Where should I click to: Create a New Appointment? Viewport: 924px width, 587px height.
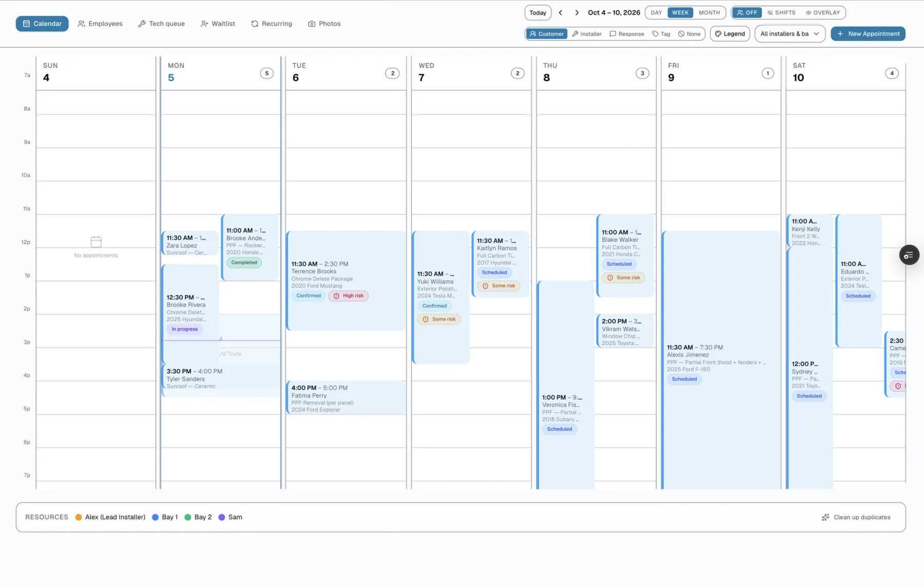pyautogui.click(x=868, y=34)
